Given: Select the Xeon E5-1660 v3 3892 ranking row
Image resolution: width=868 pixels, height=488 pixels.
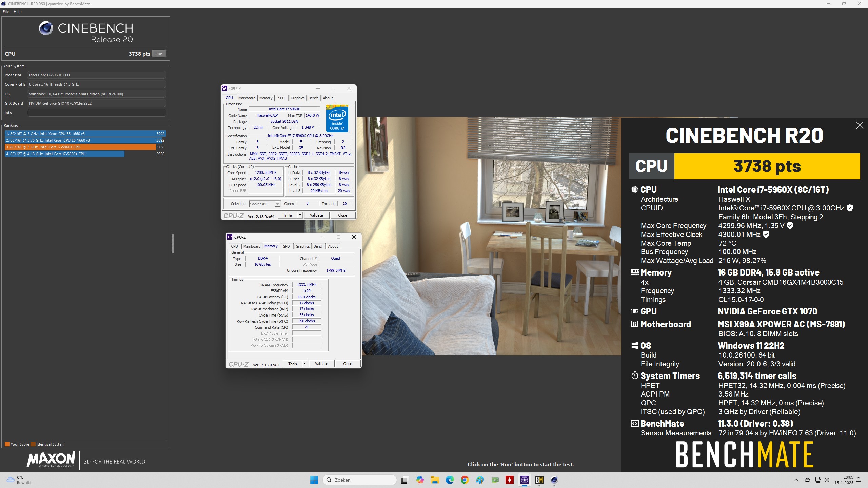Looking at the screenshot, I should tap(85, 140).
